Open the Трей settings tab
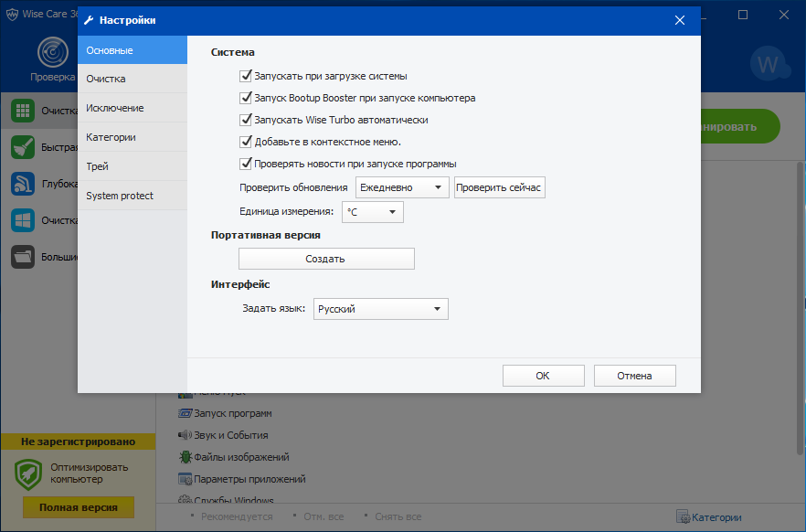Viewport: 806px width, 532px height. [133, 166]
